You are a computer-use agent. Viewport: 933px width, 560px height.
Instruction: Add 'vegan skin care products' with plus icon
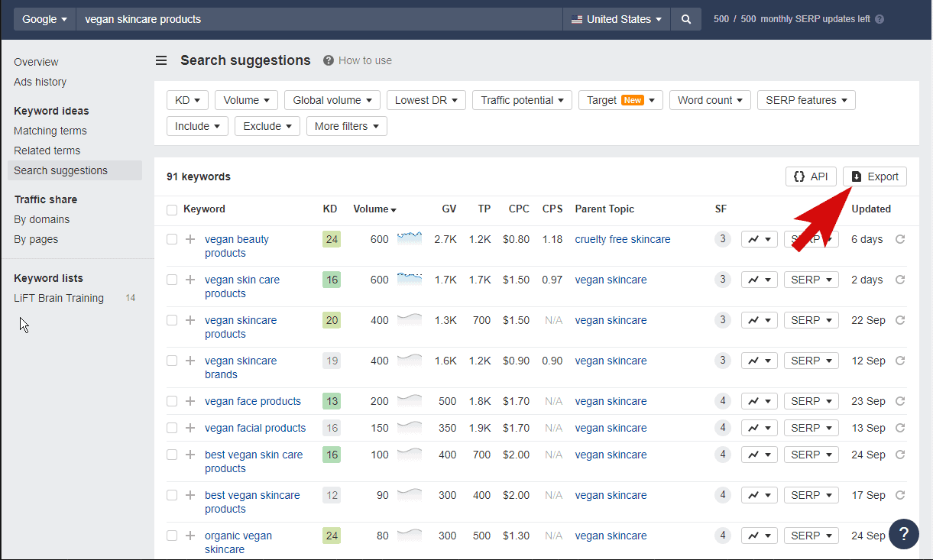coord(190,280)
